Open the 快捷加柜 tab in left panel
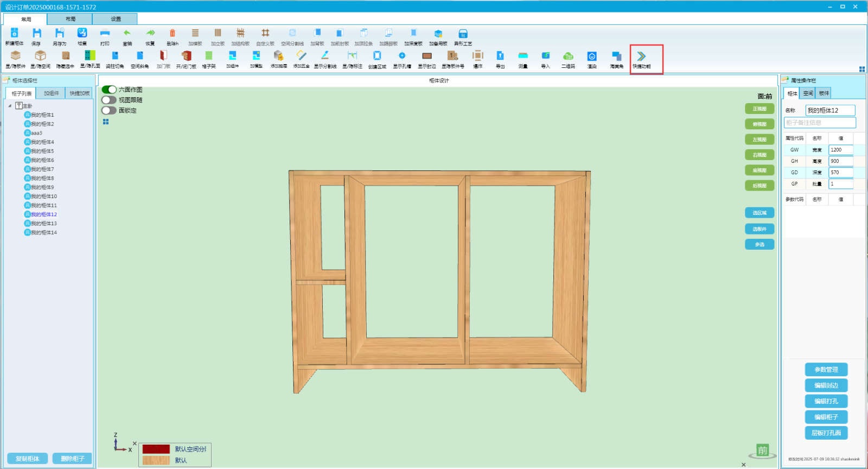This screenshot has width=868, height=469. (x=79, y=93)
